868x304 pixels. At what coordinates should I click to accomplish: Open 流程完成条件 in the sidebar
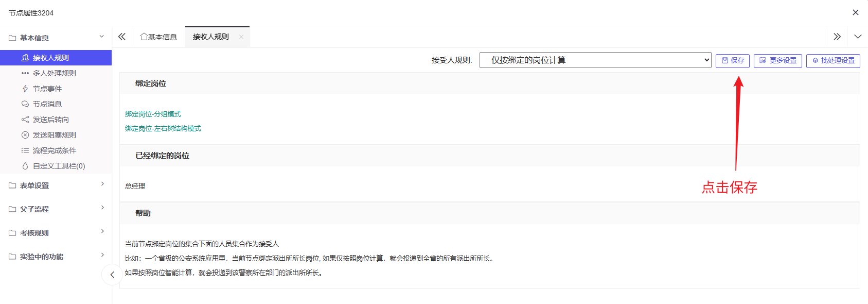(x=56, y=150)
